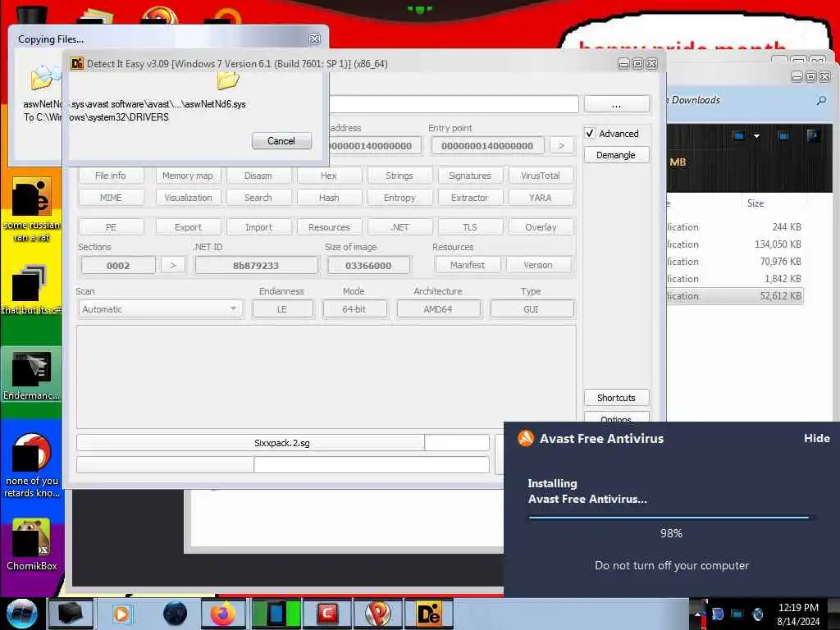Click the Detect It Easy taskbar icon
This screenshot has width=840, height=630.
428,614
